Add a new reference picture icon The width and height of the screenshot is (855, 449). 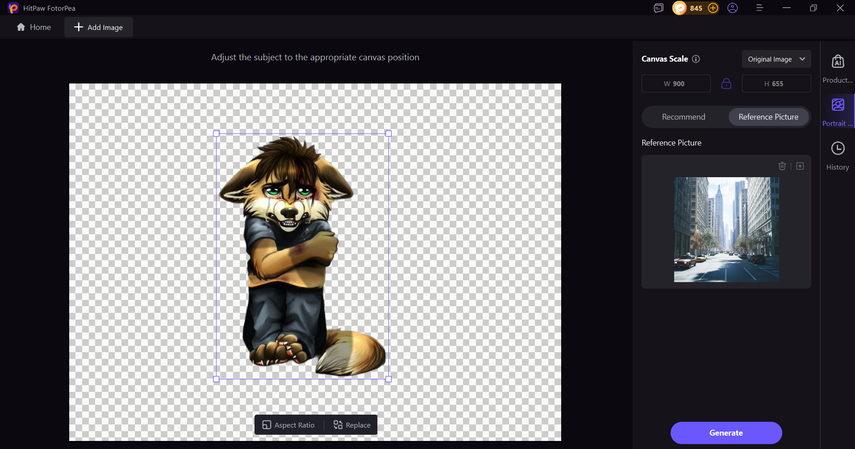click(800, 166)
